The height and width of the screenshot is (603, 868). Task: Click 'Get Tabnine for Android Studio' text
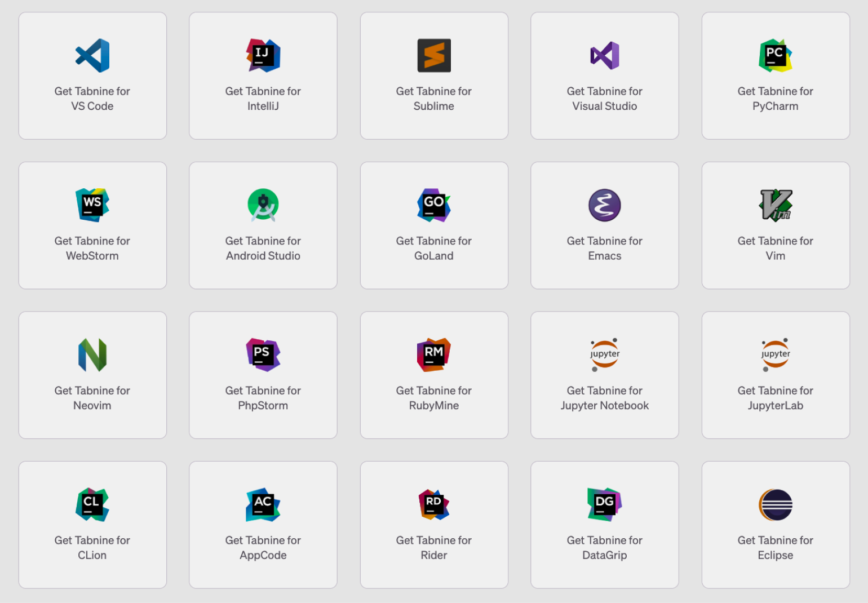click(263, 249)
